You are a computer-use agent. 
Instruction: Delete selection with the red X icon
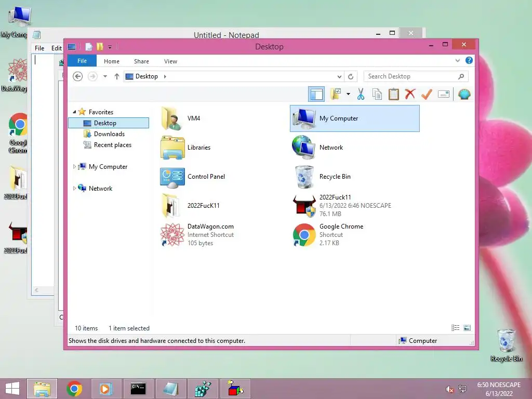[x=410, y=94]
